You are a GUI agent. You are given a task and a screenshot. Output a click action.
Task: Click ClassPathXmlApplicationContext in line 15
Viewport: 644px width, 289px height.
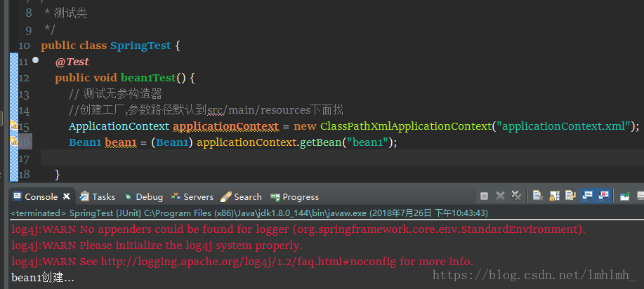click(406, 126)
